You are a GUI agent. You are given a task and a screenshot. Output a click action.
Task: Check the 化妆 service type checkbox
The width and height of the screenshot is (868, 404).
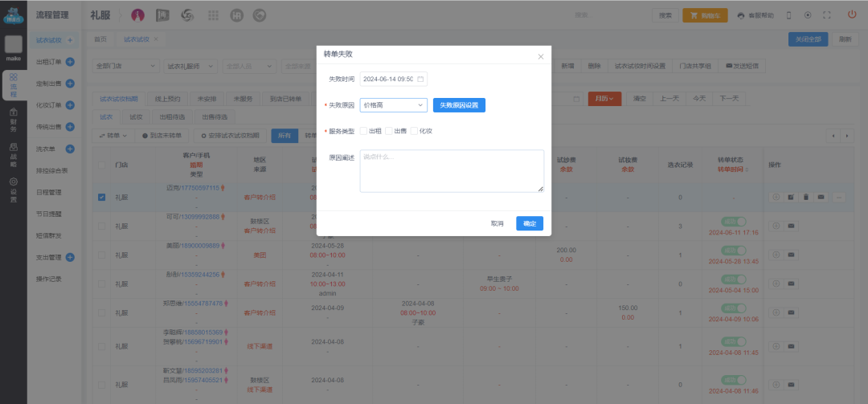tap(414, 131)
